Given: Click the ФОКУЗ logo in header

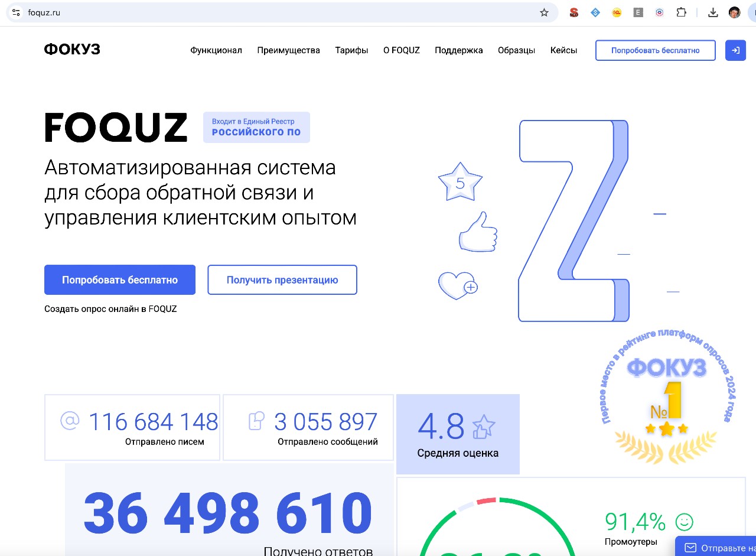Looking at the screenshot, I should point(72,50).
